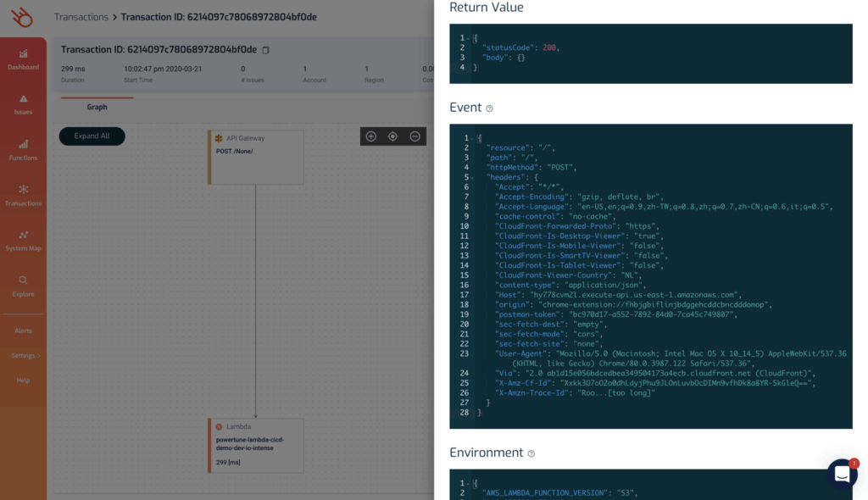The image size is (868, 500).
Task: Copy the transaction ID with copy icon
Action: point(265,50)
